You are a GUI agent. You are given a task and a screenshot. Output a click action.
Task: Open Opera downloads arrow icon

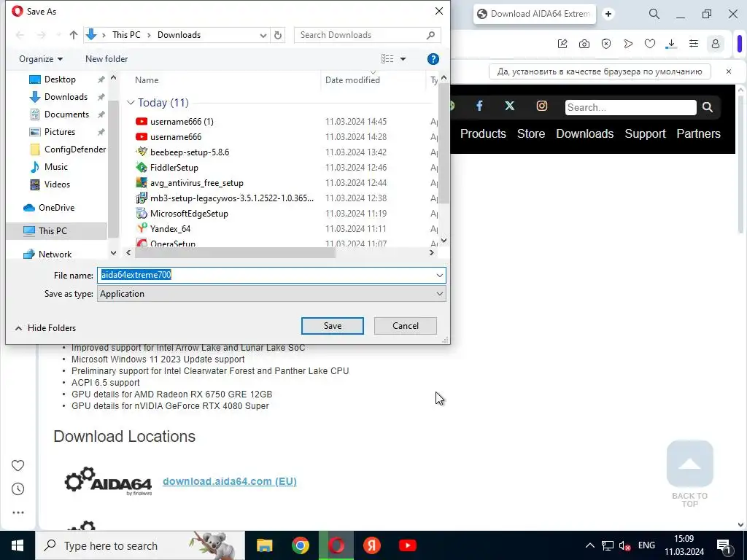pos(671,44)
